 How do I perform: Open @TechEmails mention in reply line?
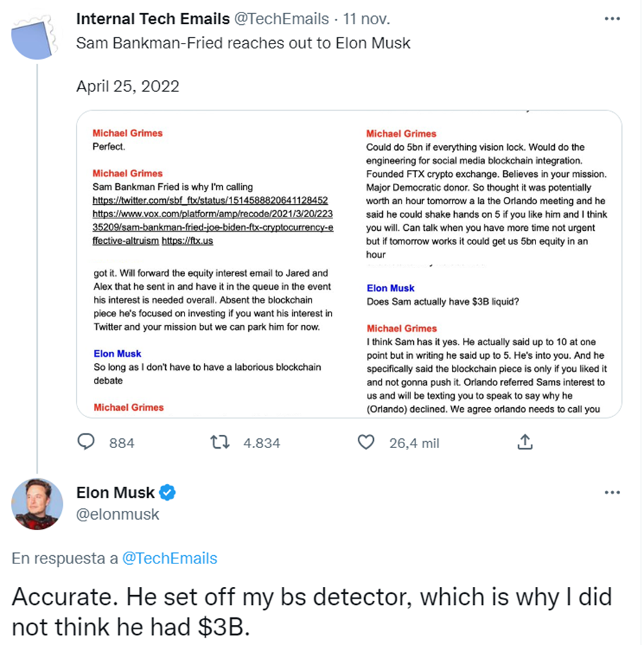coord(170,559)
